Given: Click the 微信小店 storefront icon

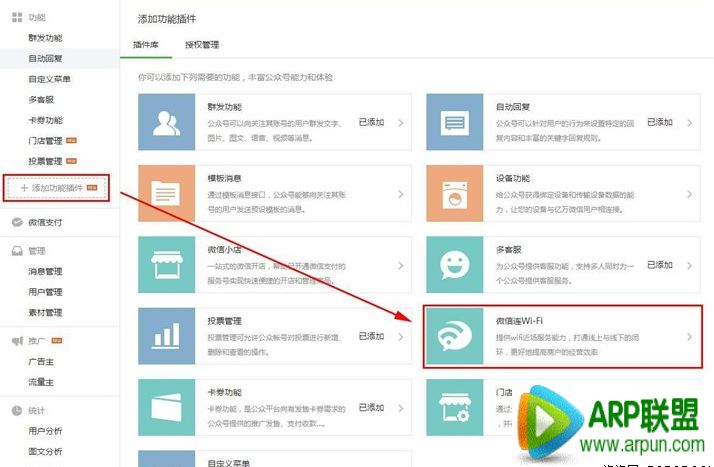Looking at the screenshot, I should click(x=165, y=265).
